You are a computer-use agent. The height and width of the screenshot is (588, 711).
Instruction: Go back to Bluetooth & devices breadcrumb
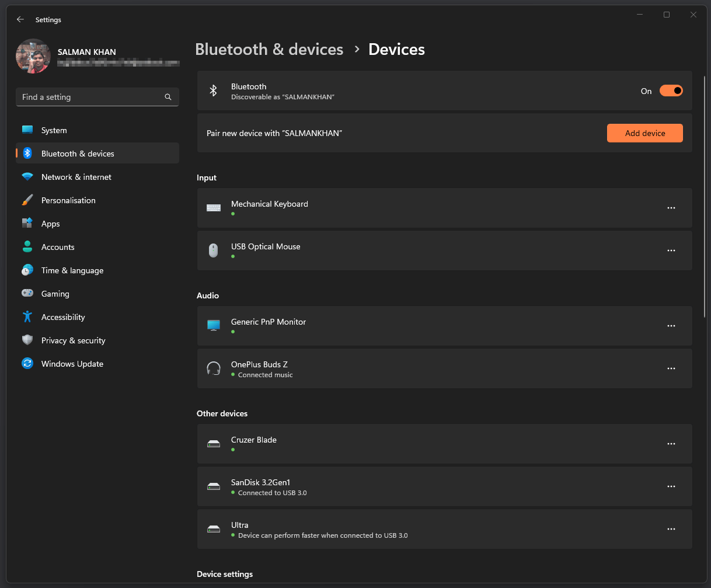point(269,50)
